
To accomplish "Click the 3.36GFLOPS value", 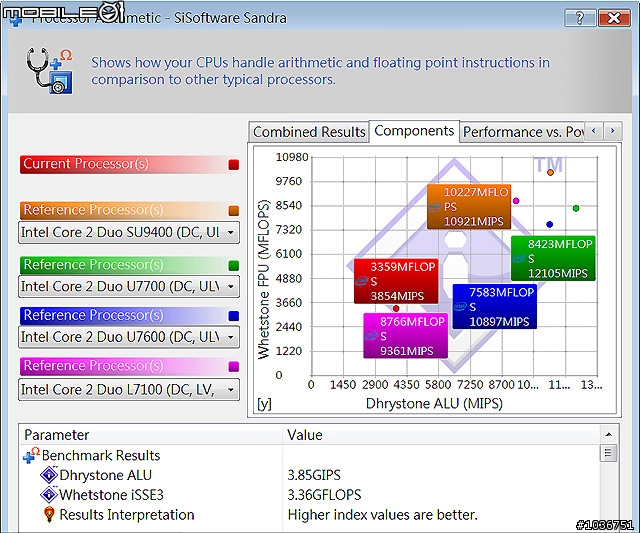I will 324,495.
